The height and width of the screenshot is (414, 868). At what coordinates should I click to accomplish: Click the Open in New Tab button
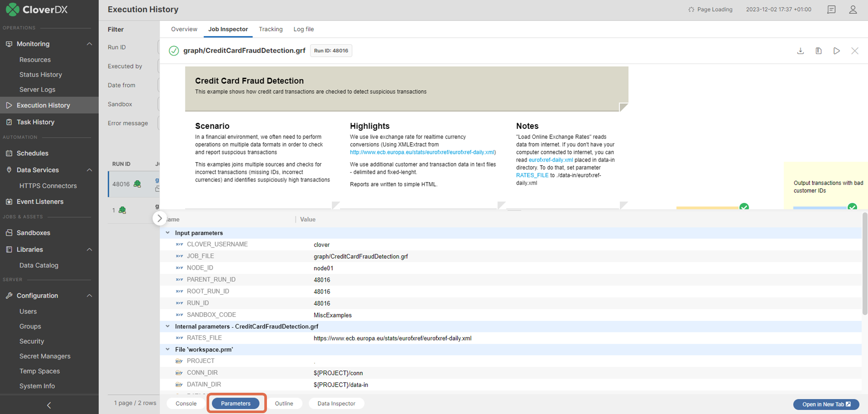(826, 404)
